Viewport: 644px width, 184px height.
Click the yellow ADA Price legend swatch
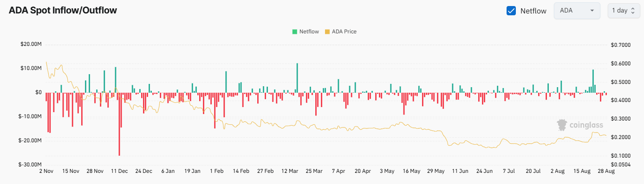pos(327,32)
